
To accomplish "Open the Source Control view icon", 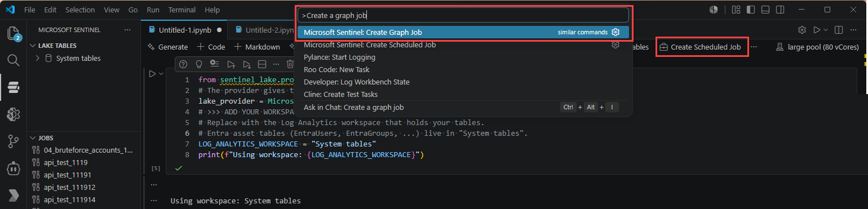I will coord(13,141).
